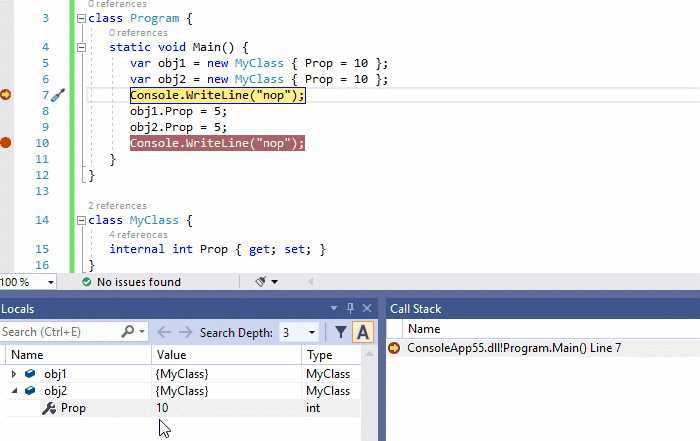The width and height of the screenshot is (700, 441).
Task: Click the obj2 value {MyClass} cell
Action: (227, 391)
